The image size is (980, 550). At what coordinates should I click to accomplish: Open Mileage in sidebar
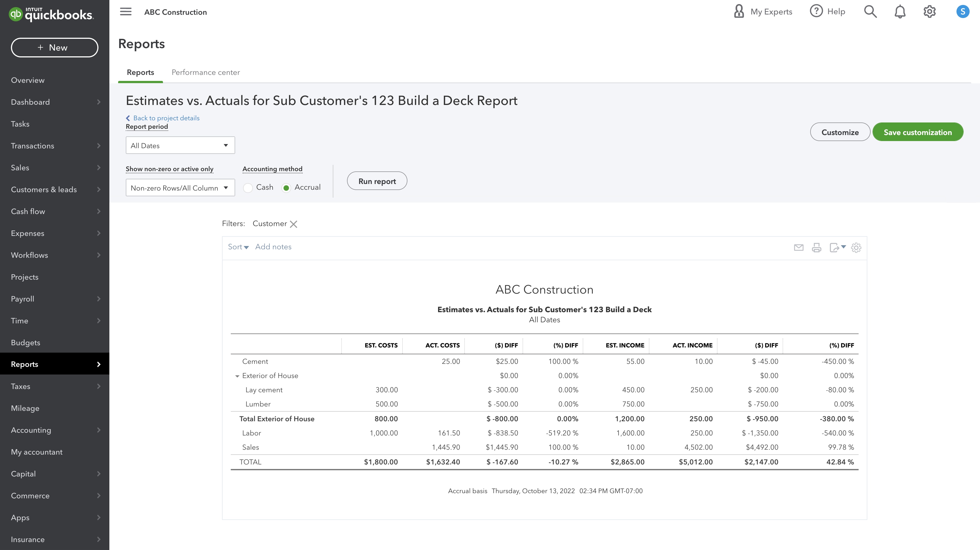coord(25,408)
